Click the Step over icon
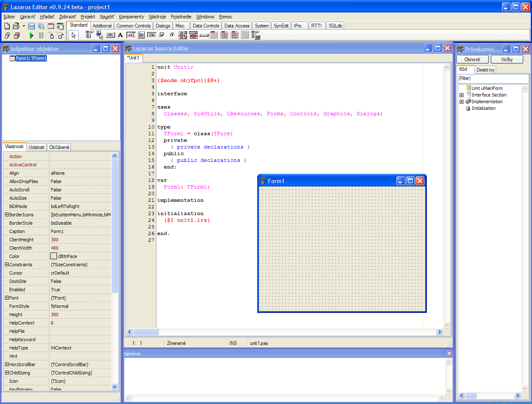Viewport: 532px width, 404px height. (61, 35)
